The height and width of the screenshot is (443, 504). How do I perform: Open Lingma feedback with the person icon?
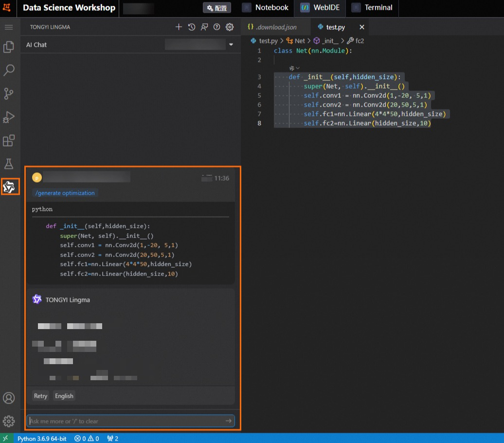click(x=204, y=27)
